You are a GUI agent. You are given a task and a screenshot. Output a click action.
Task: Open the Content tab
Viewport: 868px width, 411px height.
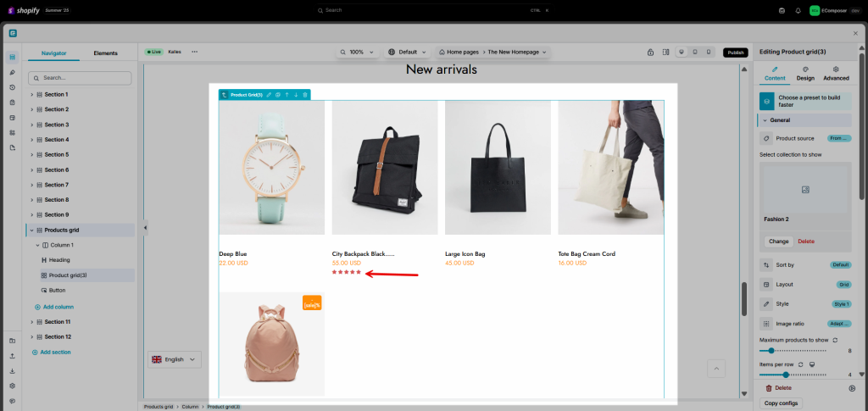775,74
